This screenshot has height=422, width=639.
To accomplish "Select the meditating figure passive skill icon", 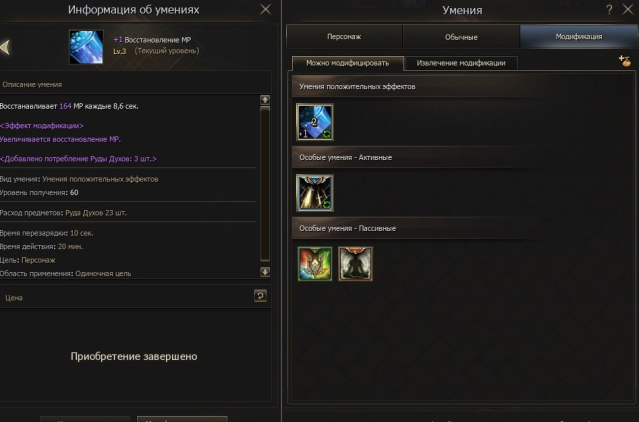I will [355, 264].
